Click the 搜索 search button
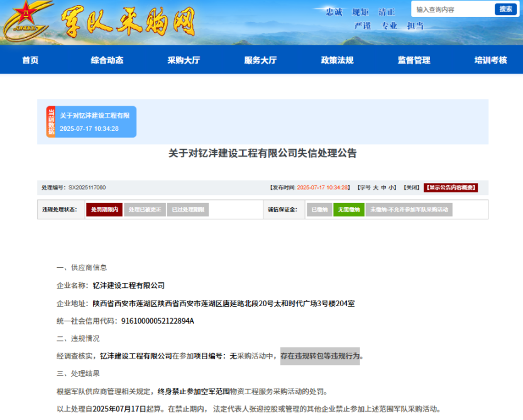The image size is (523, 420). click(505, 9)
